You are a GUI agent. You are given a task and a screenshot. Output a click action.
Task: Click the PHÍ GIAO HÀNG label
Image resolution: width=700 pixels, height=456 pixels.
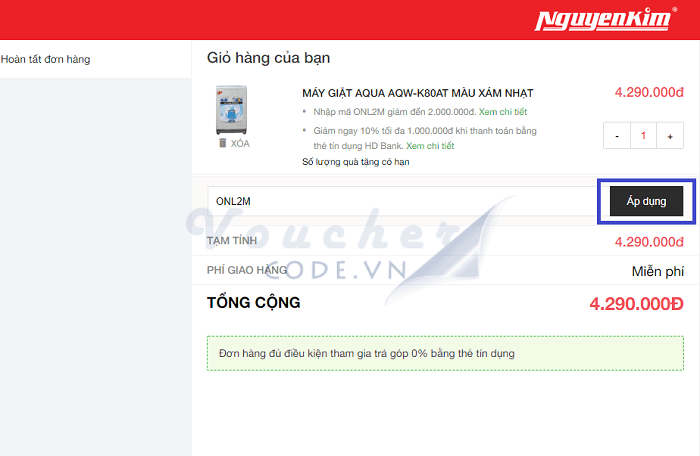pos(247,270)
